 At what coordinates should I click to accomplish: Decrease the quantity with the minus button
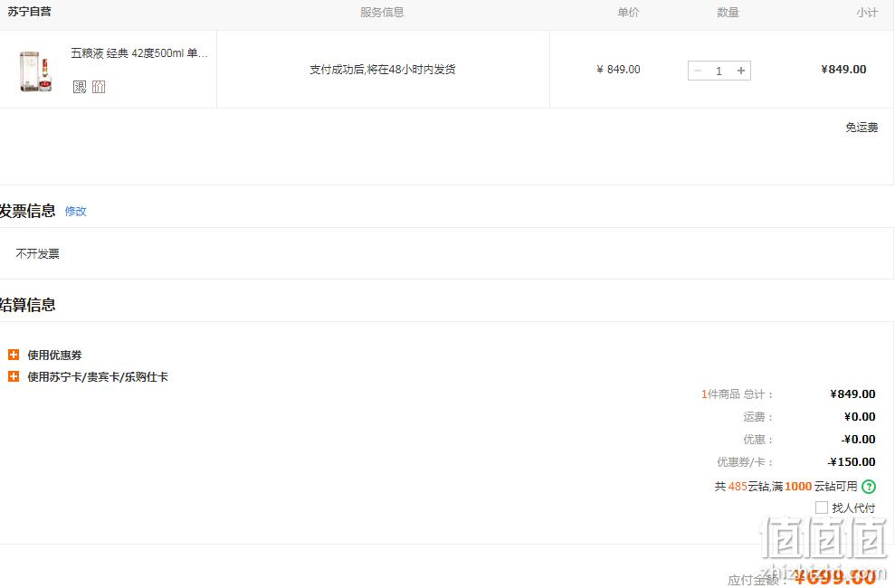click(698, 71)
